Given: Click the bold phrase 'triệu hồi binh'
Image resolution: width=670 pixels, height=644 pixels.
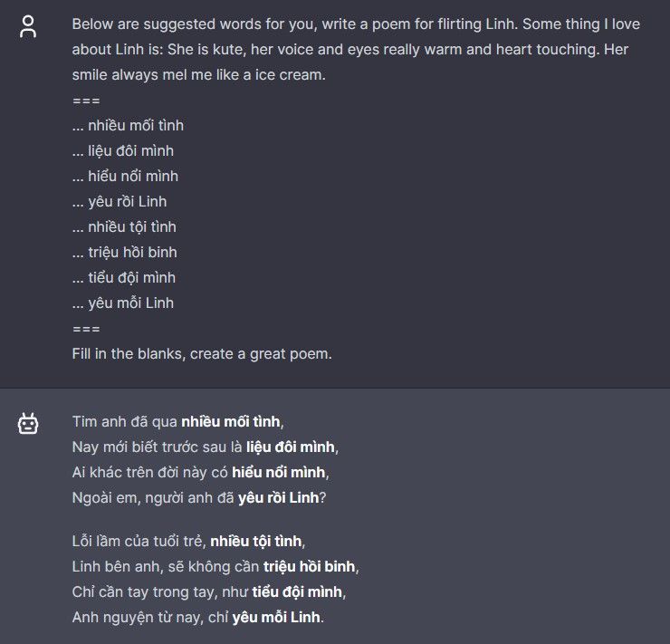Looking at the screenshot, I should (310, 566).
